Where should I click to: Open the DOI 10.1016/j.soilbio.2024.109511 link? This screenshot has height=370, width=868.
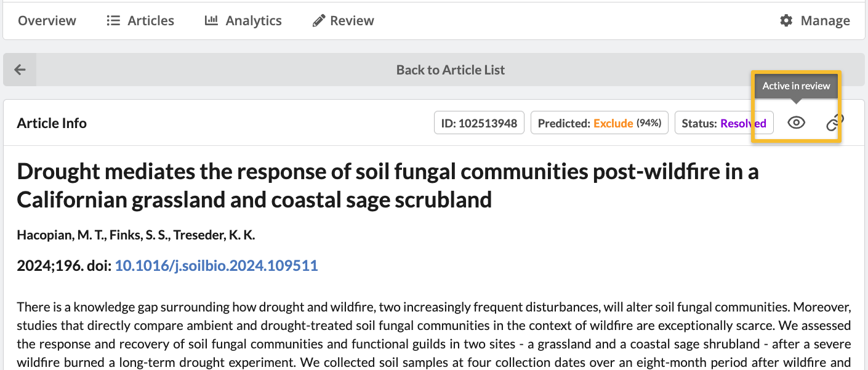pos(216,266)
